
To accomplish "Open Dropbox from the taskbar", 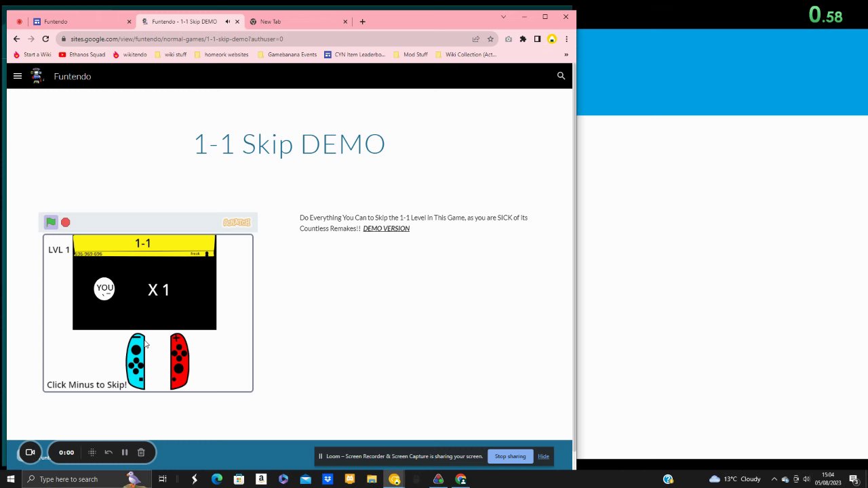I will pos(328,479).
